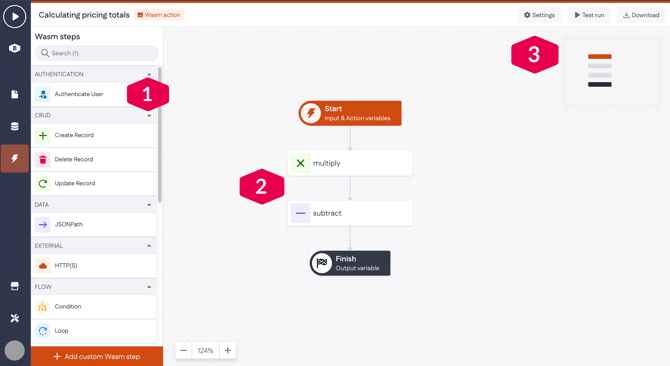Click the Create Record plus icon

pos(43,135)
